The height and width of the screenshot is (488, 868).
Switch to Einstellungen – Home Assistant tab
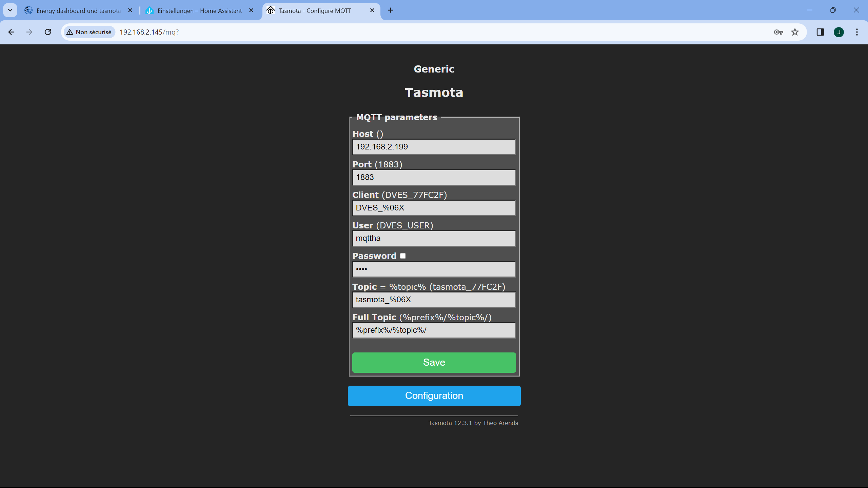click(x=199, y=11)
